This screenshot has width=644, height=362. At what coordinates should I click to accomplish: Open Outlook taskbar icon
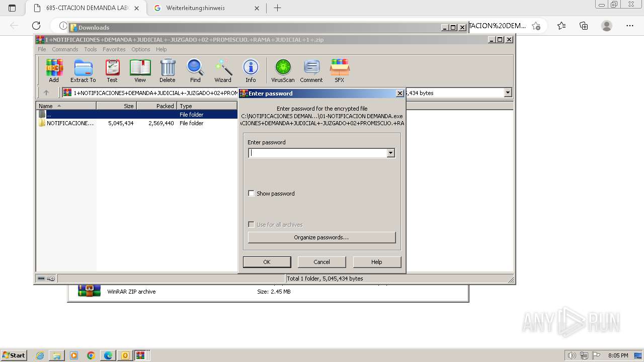[125, 355]
